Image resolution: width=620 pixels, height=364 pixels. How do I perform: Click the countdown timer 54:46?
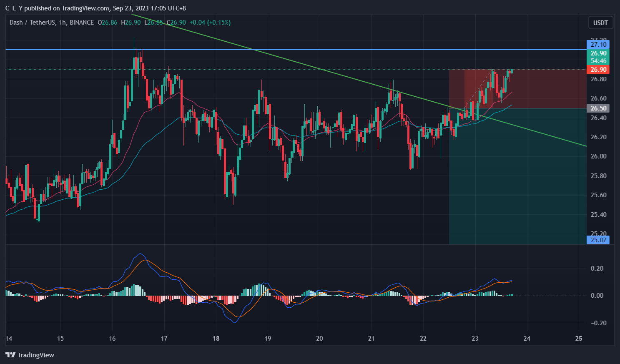coord(598,61)
